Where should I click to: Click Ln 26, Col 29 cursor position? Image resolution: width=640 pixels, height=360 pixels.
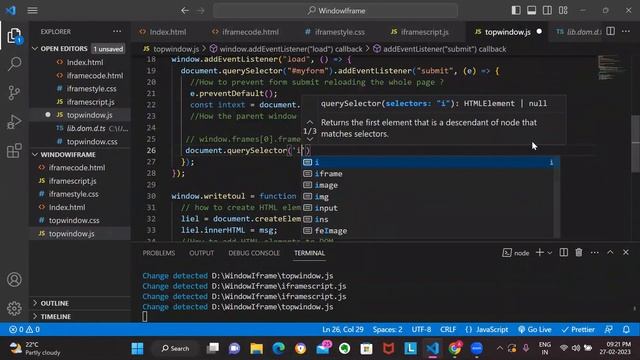coord(343,329)
